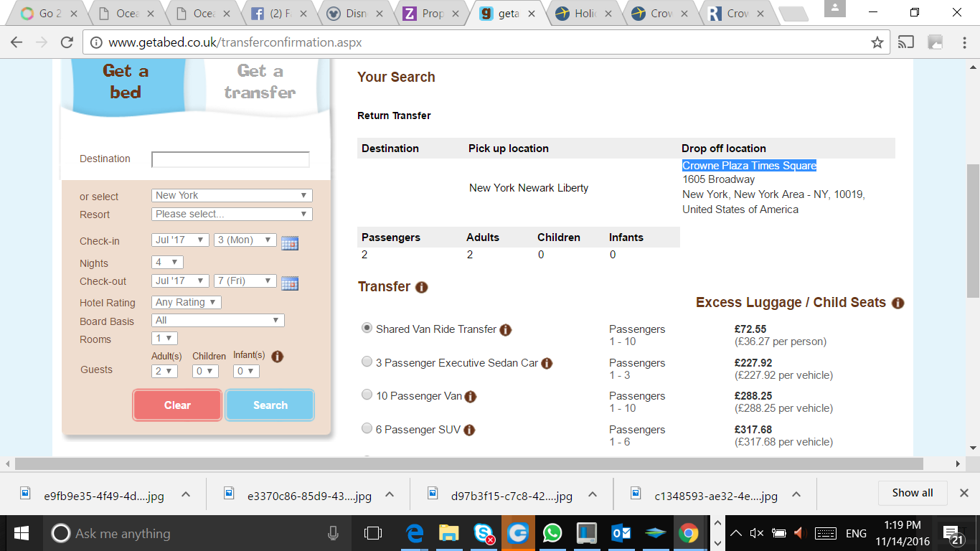The image size is (980, 551).
Task: Click the Destination text field
Action: click(x=230, y=159)
